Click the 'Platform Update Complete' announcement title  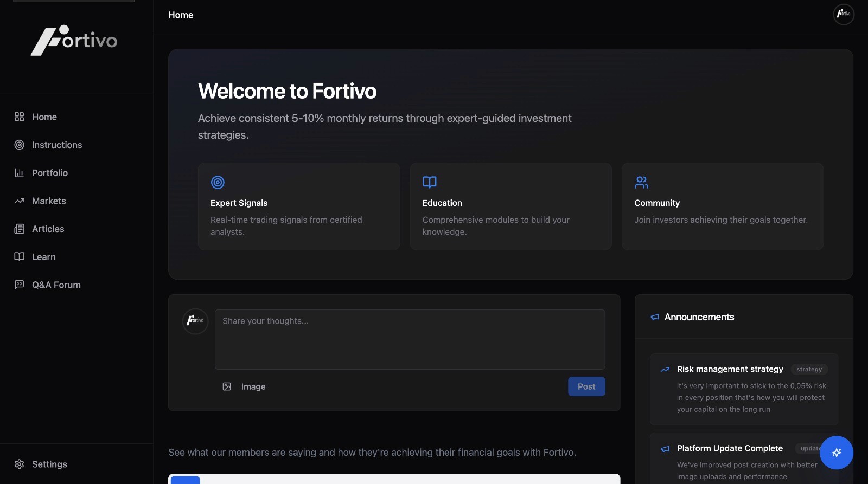[730, 448]
